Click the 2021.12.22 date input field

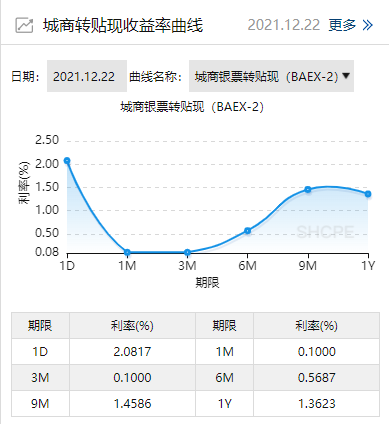coord(87,76)
